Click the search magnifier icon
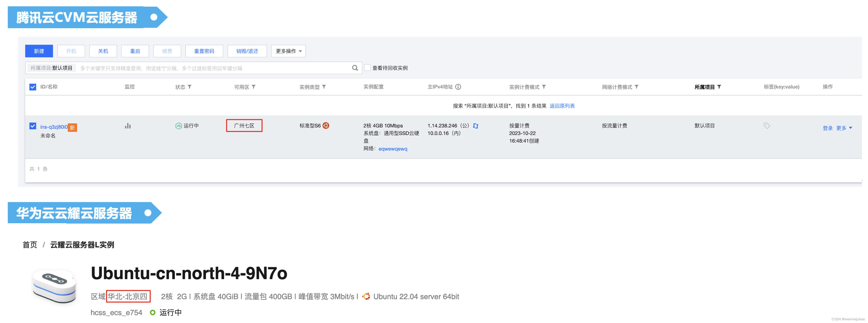 click(x=355, y=68)
